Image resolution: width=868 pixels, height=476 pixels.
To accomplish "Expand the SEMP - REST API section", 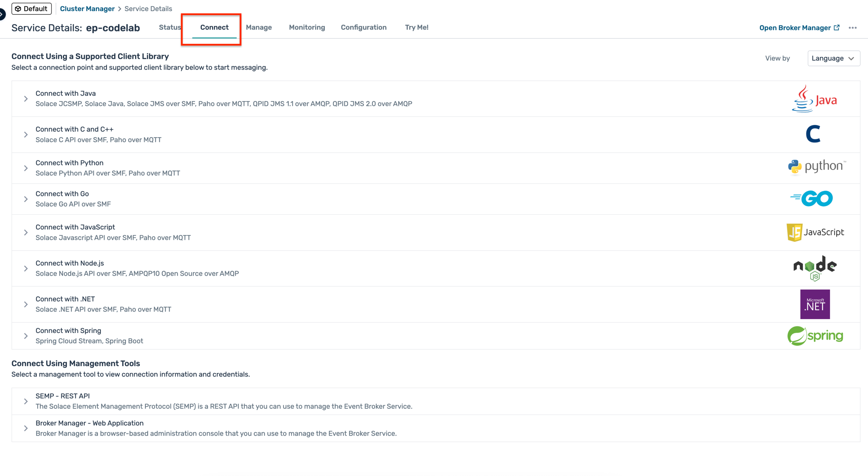I will 26,401.
